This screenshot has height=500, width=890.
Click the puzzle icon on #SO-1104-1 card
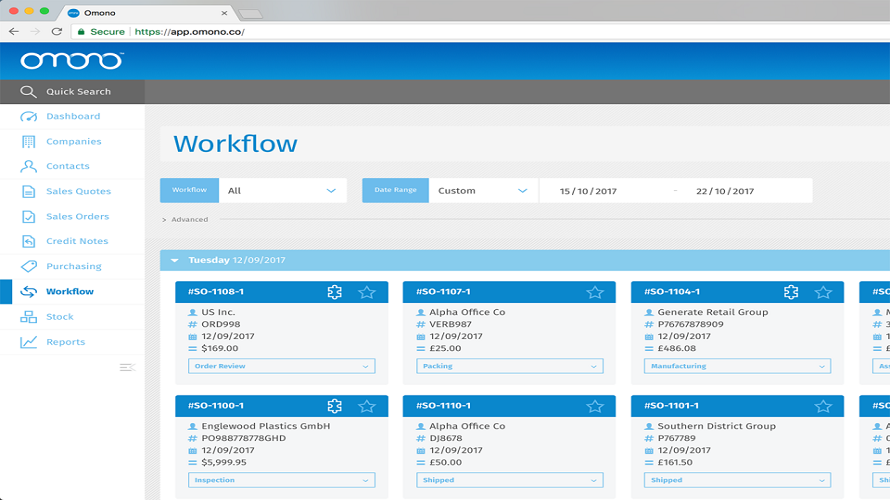point(791,292)
